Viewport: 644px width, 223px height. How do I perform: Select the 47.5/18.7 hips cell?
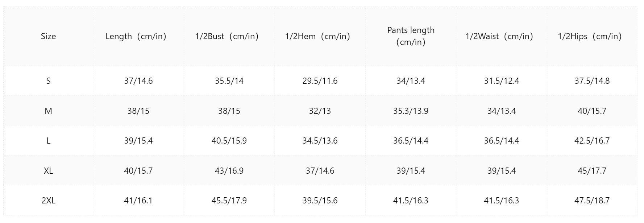pos(592,201)
